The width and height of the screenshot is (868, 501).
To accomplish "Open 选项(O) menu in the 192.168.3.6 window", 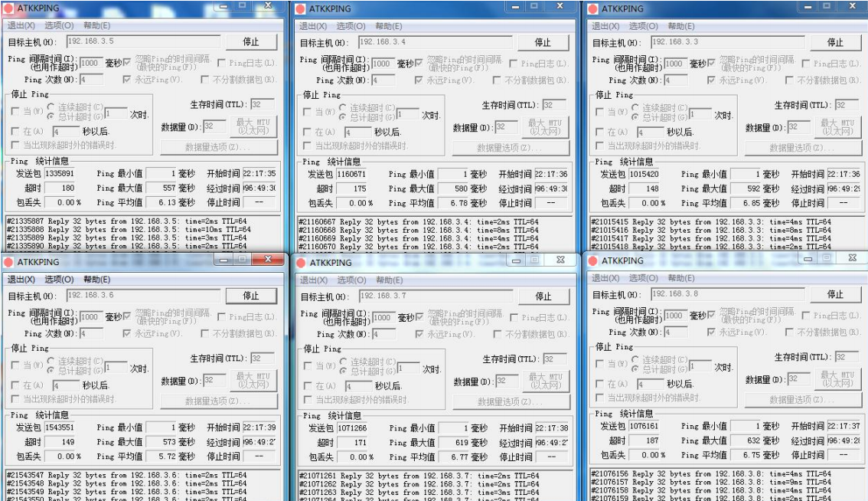I will tap(59, 280).
